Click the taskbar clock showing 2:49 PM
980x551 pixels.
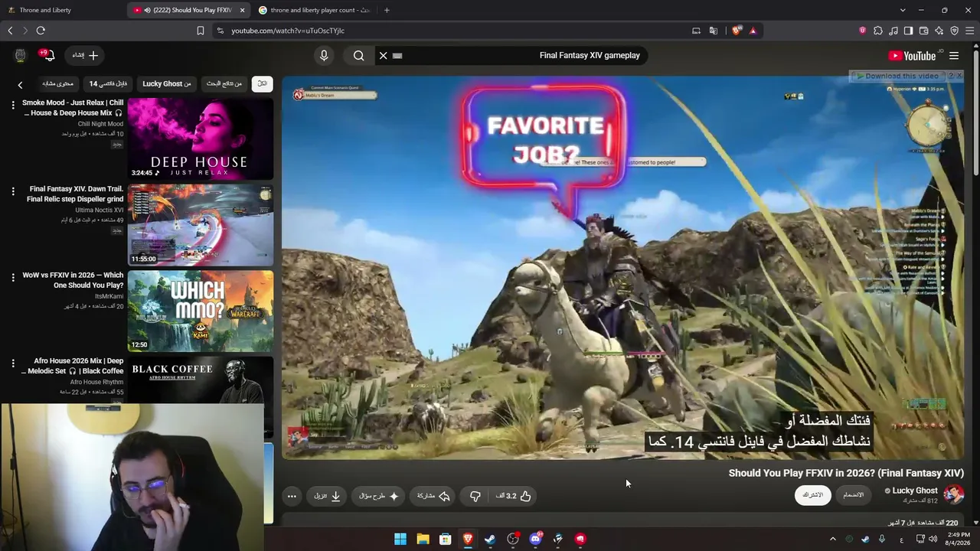point(958,539)
